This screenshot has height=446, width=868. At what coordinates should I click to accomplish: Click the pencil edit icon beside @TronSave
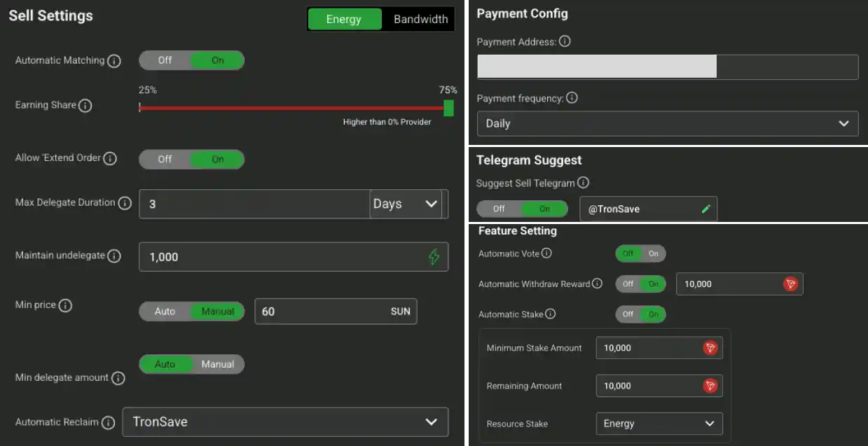[706, 209]
